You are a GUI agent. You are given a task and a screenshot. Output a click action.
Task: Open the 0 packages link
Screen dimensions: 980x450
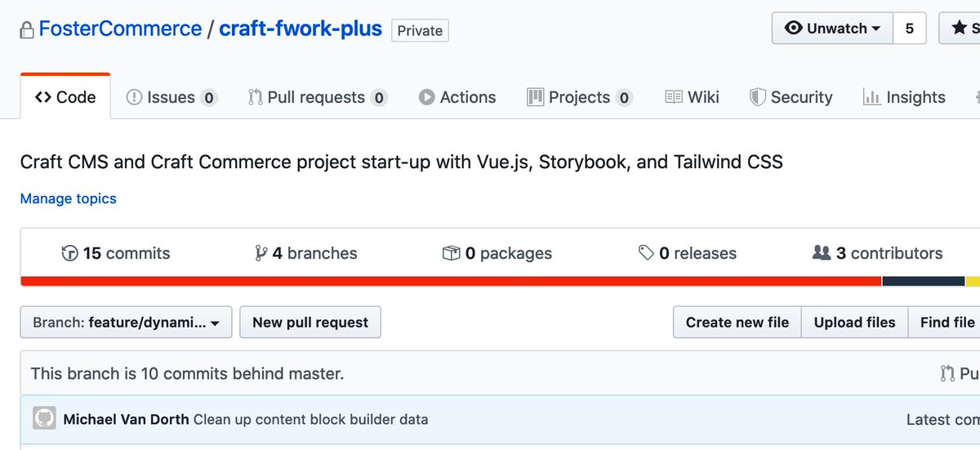497,253
